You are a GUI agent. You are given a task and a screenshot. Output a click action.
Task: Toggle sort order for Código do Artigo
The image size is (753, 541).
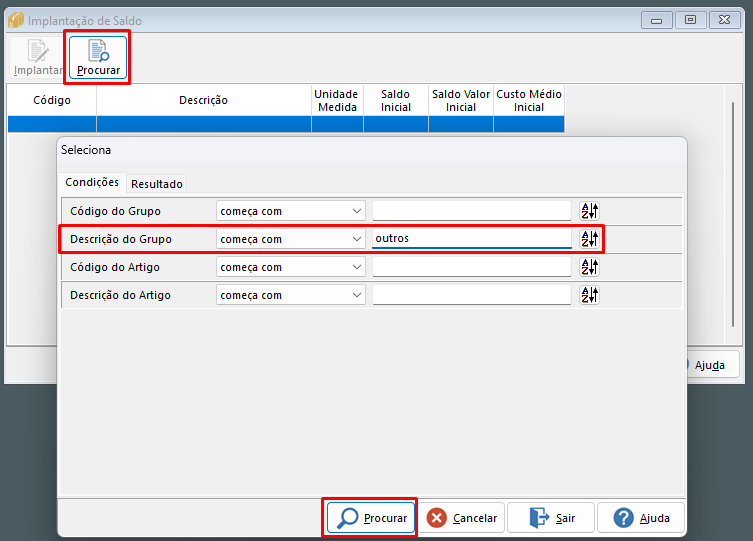point(590,267)
